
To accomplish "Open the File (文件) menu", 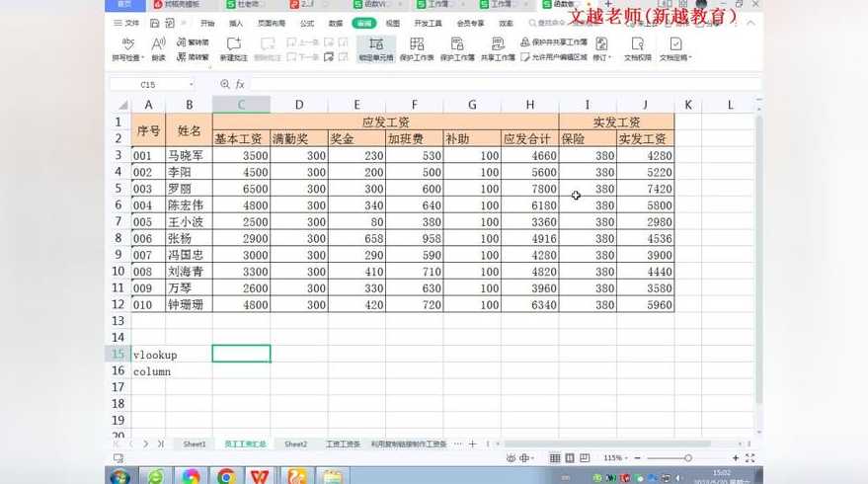I will coord(126,23).
